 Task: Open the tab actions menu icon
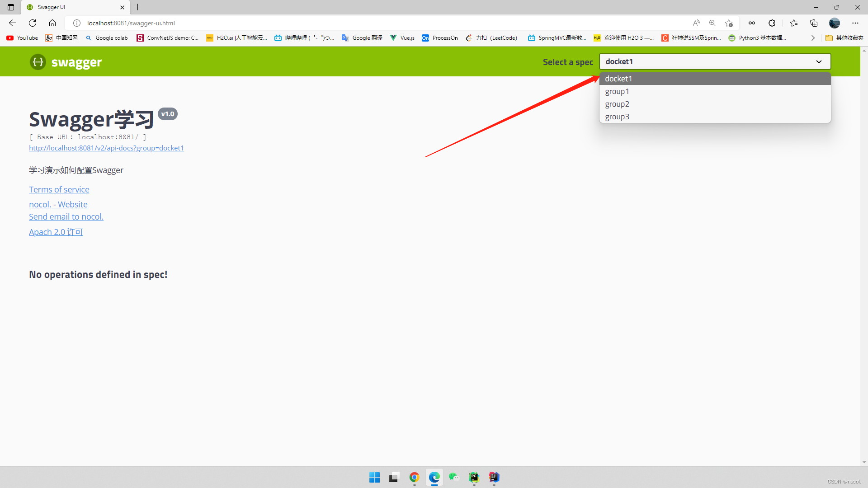point(11,7)
